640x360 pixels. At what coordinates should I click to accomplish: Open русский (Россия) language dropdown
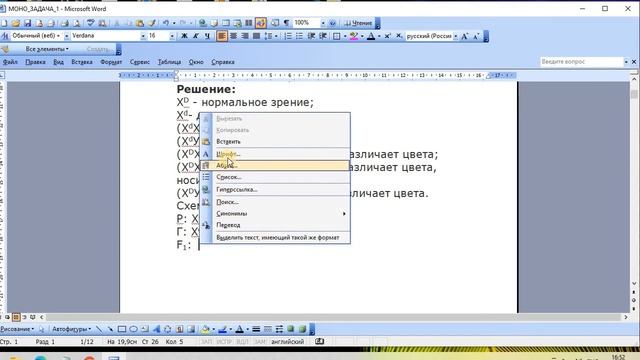(456, 36)
